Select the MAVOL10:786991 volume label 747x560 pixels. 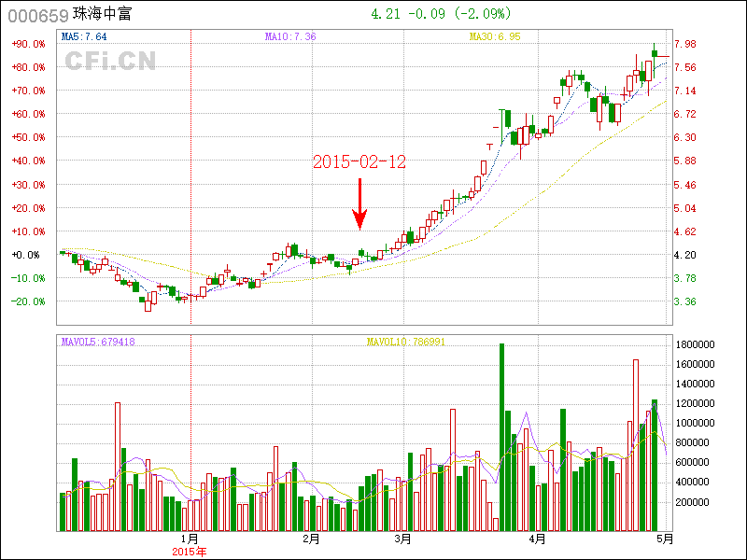coord(406,343)
